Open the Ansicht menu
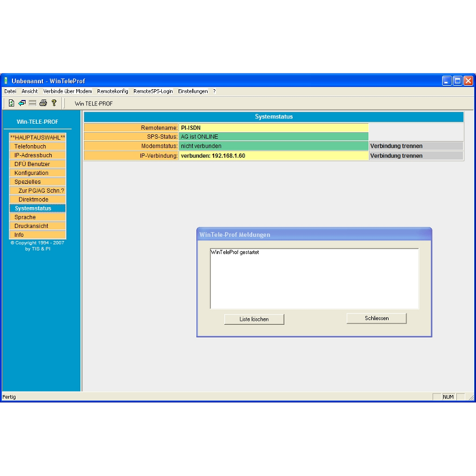 29,91
